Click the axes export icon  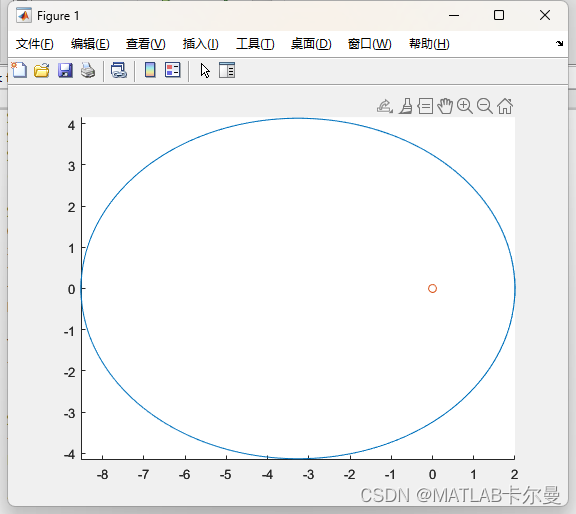[385, 106]
